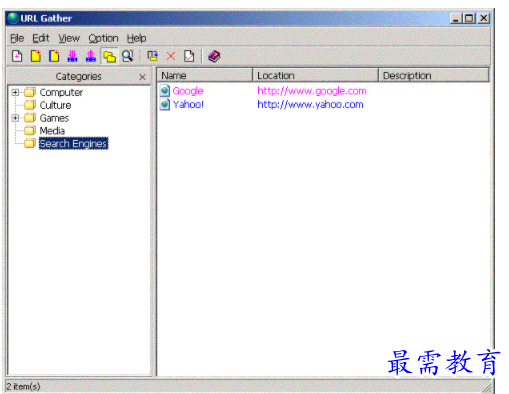Open the Option menu
This screenshot has height=394, width=509.
click(x=103, y=38)
